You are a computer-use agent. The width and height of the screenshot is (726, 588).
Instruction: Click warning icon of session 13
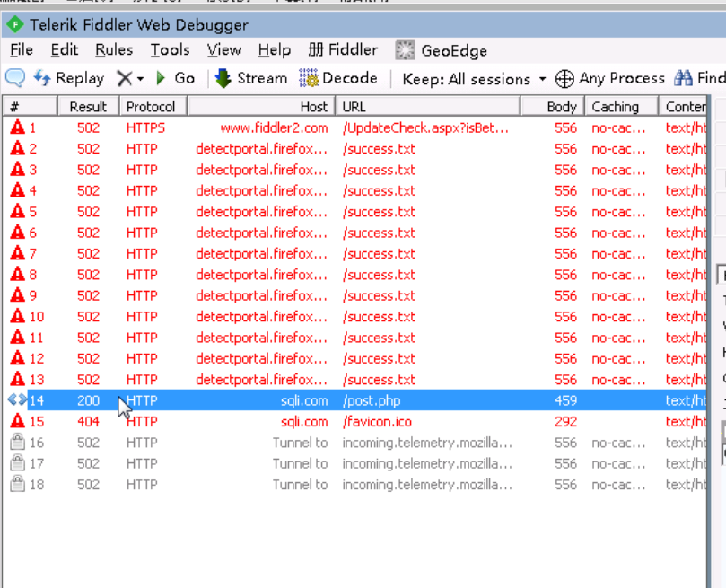pyautogui.click(x=18, y=379)
